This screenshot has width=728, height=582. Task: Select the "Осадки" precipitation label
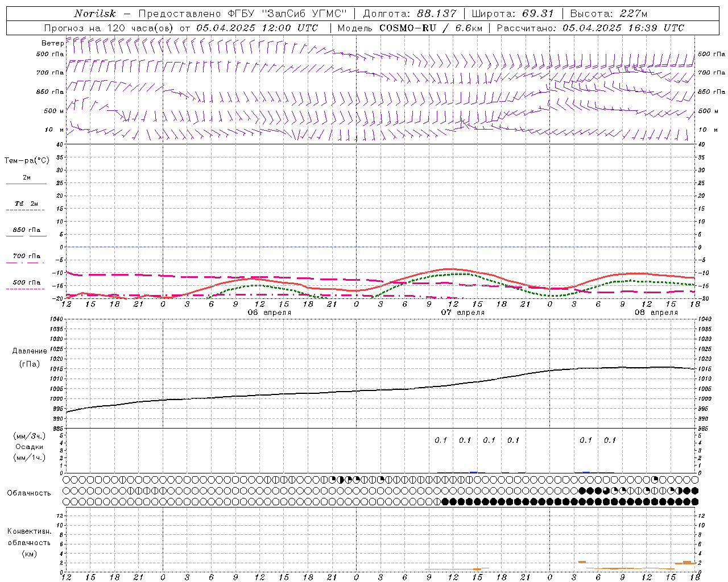pyautogui.click(x=30, y=447)
